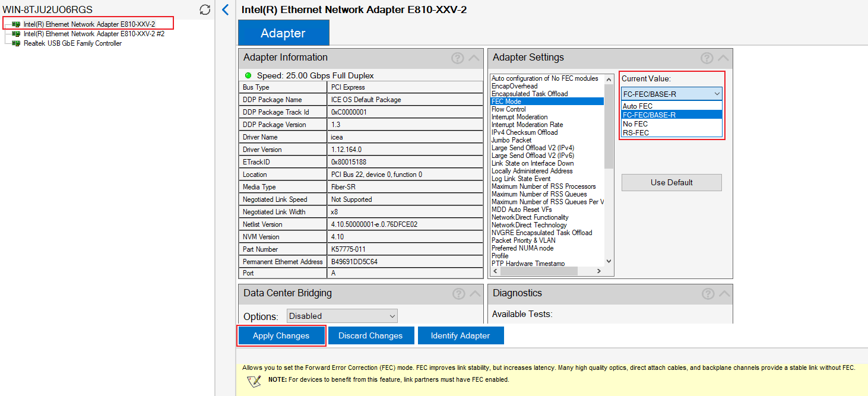Viewport: 868px width, 396px height.
Task: Choose FC-FEC/BASE-R option in list
Action: tap(671, 115)
